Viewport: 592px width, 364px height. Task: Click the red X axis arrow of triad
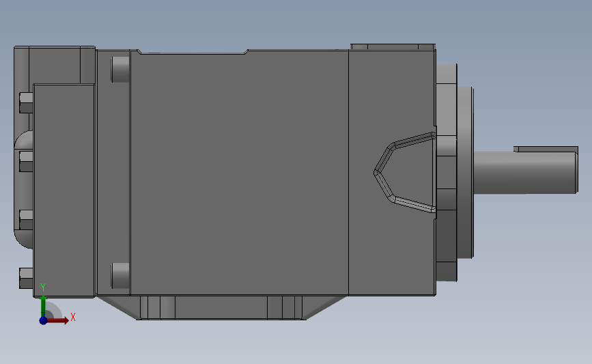point(58,320)
